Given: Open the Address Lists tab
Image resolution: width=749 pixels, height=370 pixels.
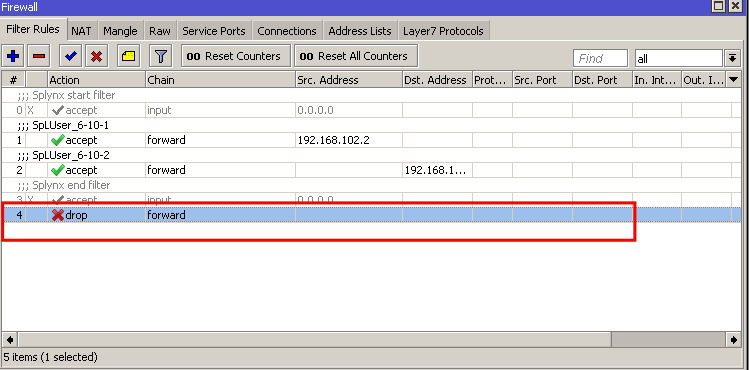Looking at the screenshot, I should (x=360, y=31).
